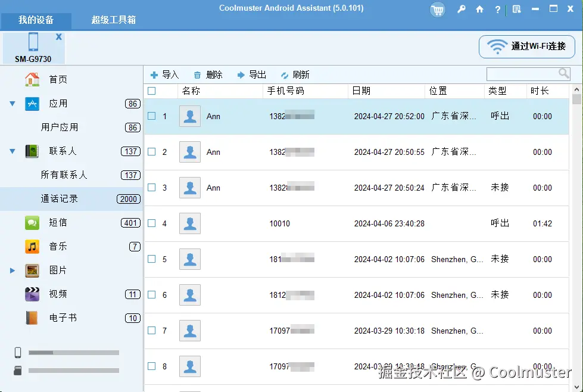Click the 视频 clapperboard icon

point(32,294)
